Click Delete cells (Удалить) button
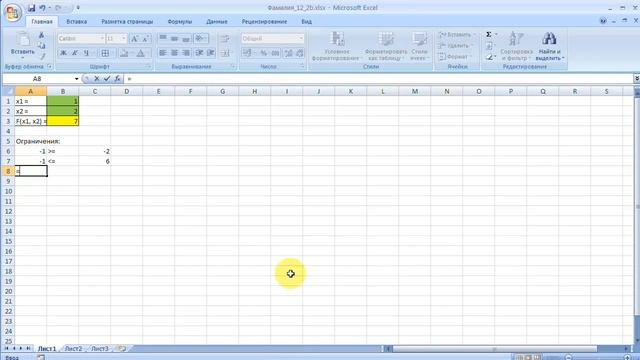The image size is (640, 360). coord(455,46)
